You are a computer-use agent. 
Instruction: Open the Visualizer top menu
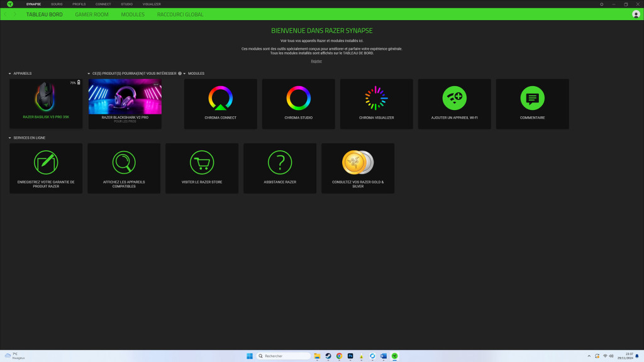pos(152,4)
